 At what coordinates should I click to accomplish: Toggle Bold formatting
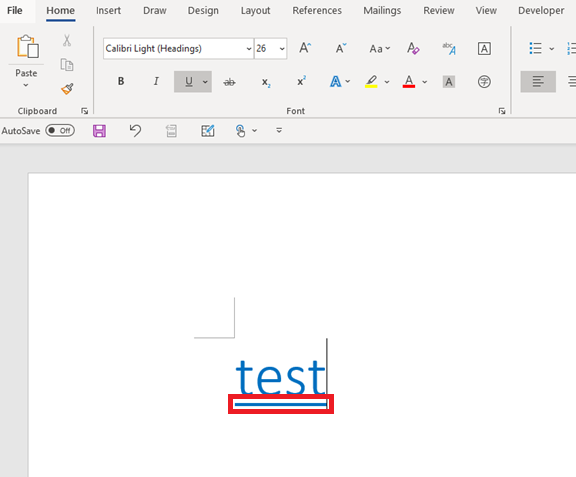121,81
